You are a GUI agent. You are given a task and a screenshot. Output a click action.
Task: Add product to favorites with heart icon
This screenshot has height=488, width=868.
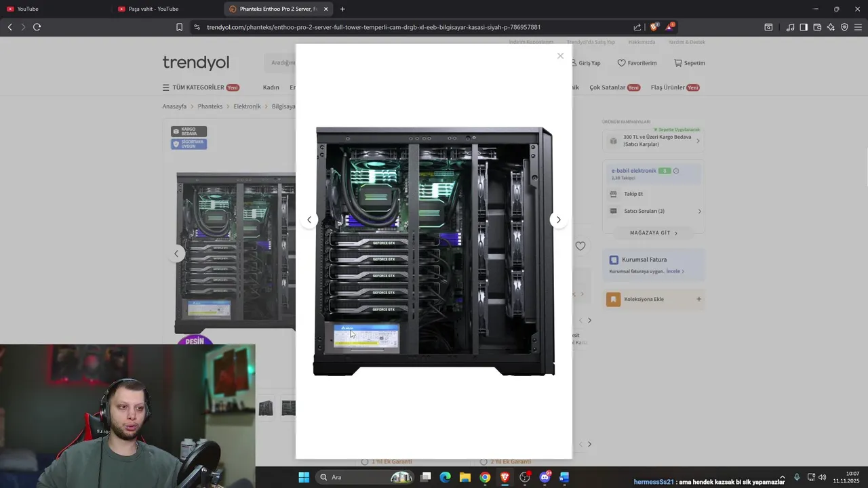pos(580,246)
